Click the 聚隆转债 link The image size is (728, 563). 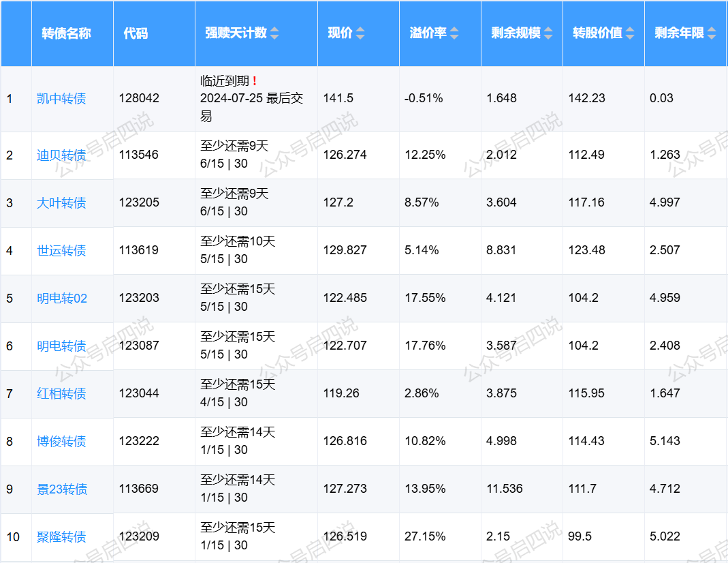click(61, 536)
